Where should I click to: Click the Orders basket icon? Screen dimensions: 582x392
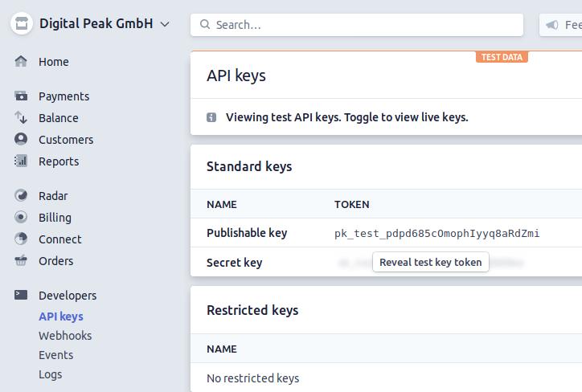coord(22,261)
